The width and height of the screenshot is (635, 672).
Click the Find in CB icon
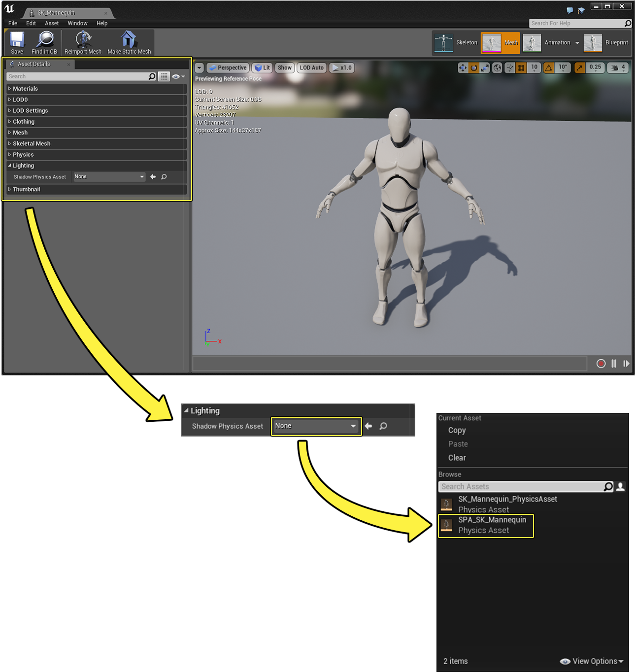click(44, 42)
